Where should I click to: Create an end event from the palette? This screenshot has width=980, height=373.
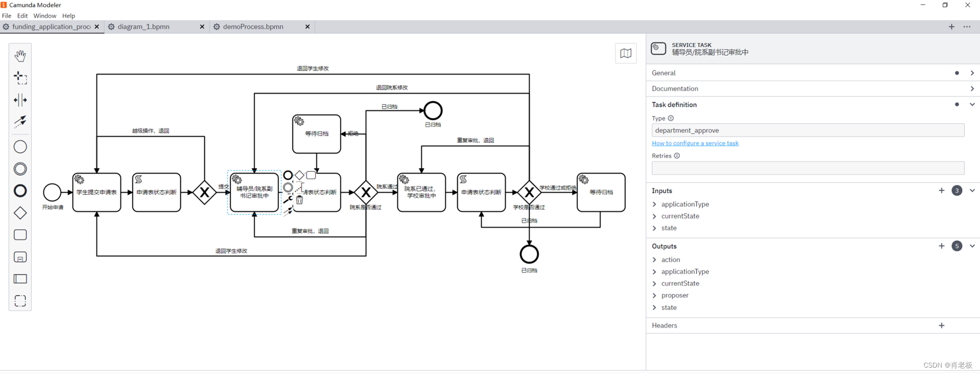(x=20, y=191)
